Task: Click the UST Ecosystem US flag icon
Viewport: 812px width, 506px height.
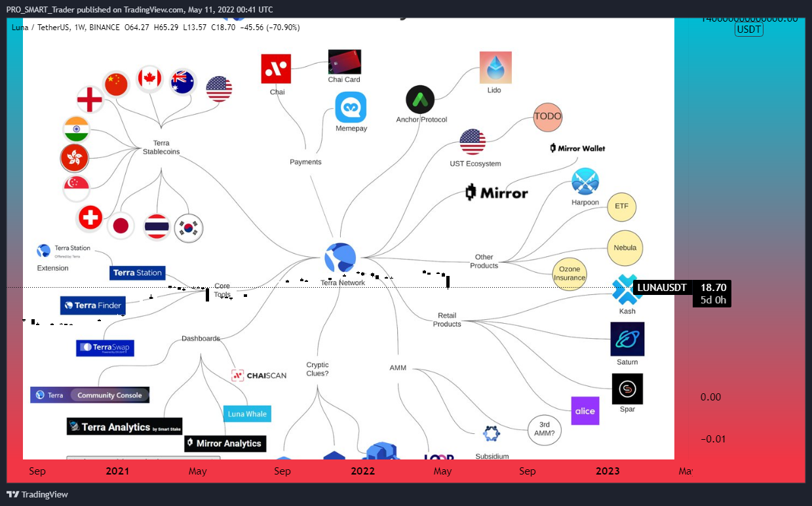Action: [x=473, y=142]
